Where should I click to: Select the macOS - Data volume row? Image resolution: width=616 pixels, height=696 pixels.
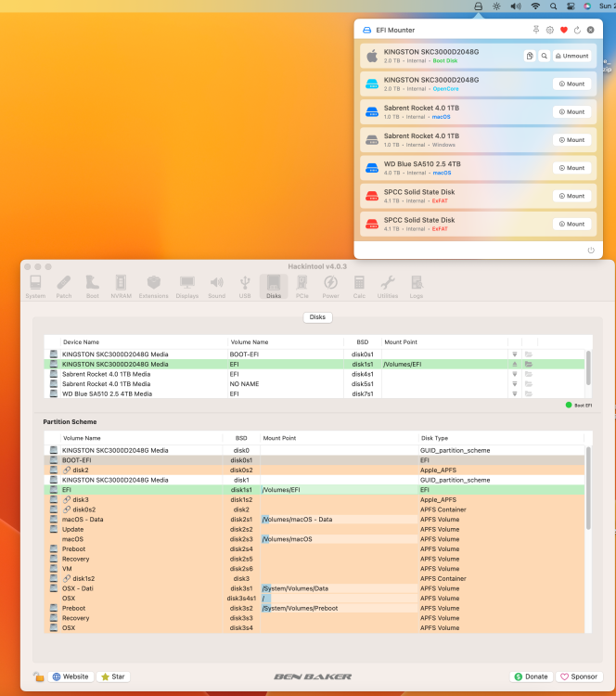tap(314, 520)
